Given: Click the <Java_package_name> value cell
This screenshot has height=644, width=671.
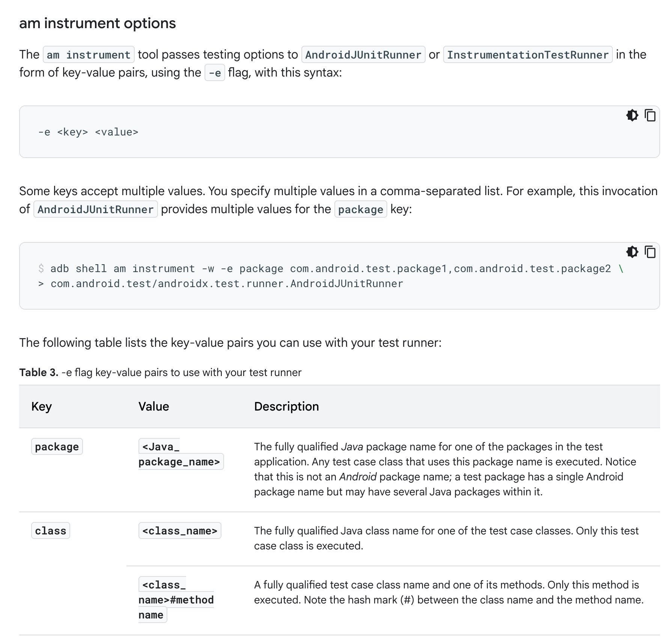Looking at the screenshot, I should tap(179, 454).
